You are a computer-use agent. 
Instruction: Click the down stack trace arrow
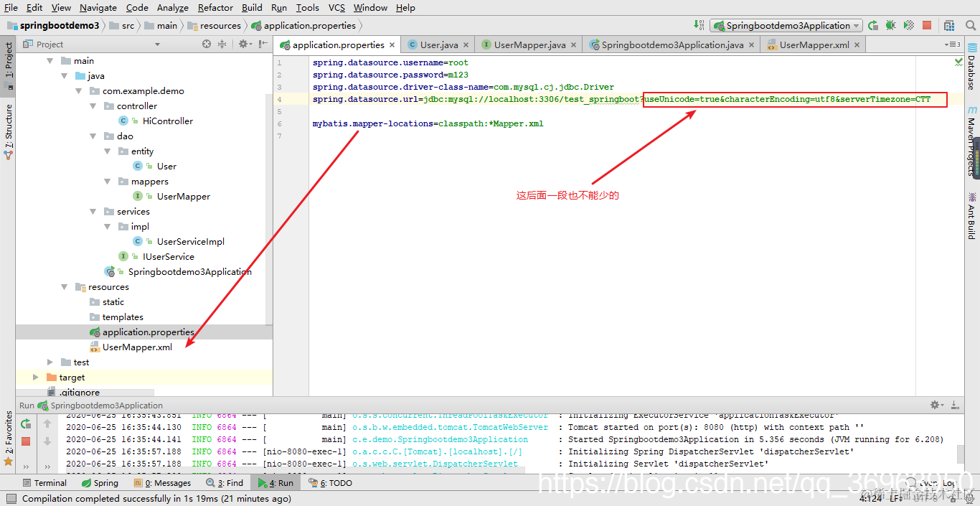pyautogui.click(x=47, y=441)
